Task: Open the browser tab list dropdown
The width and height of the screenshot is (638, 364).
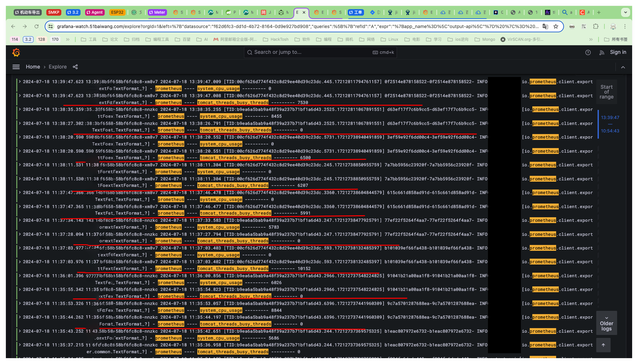Action: pos(625,12)
